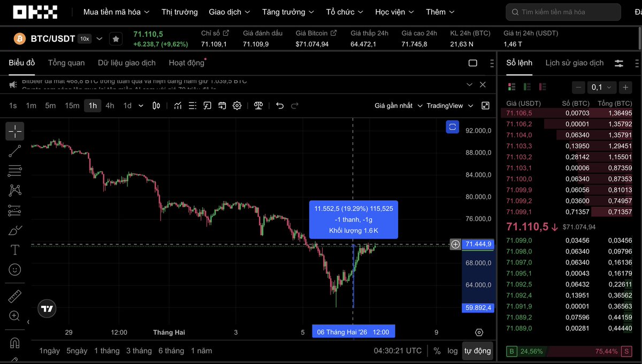Expand more time intervals dropdown
Viewport: 642px width, 364px height.
click(141, 106)
